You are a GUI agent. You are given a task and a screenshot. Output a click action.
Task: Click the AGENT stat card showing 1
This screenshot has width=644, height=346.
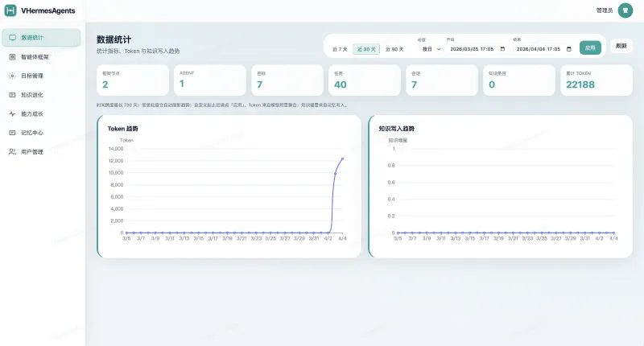[210, 80]
